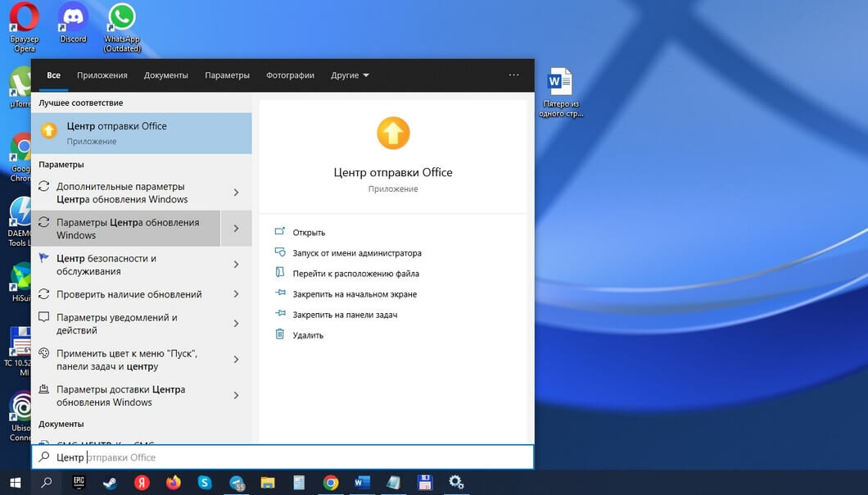Open Steam from the taskbar
The width and height of the screenshot is (868, 495).
(x=111, y=482)
